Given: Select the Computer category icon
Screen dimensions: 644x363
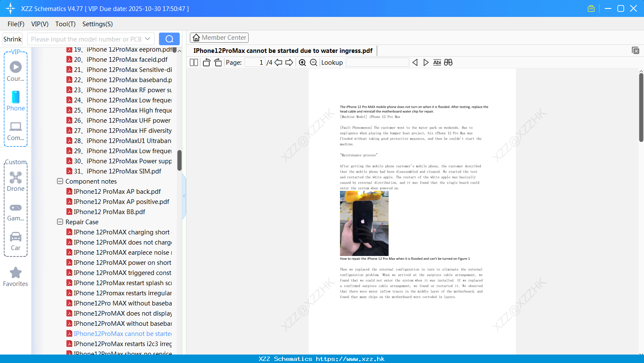Looking at the screenshot, I should click(x=16, y=131).
